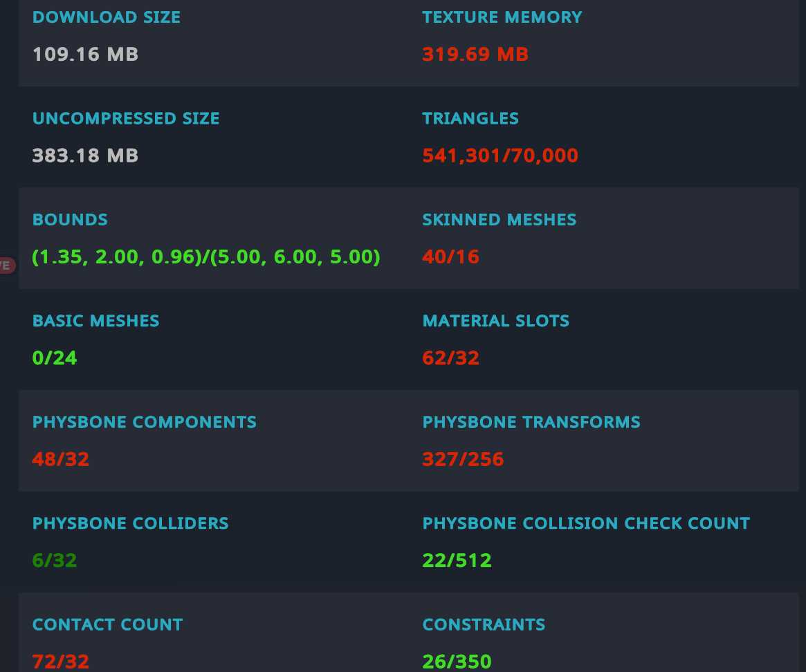Select the 62/32 material slots value

click(x=451, y=358)
